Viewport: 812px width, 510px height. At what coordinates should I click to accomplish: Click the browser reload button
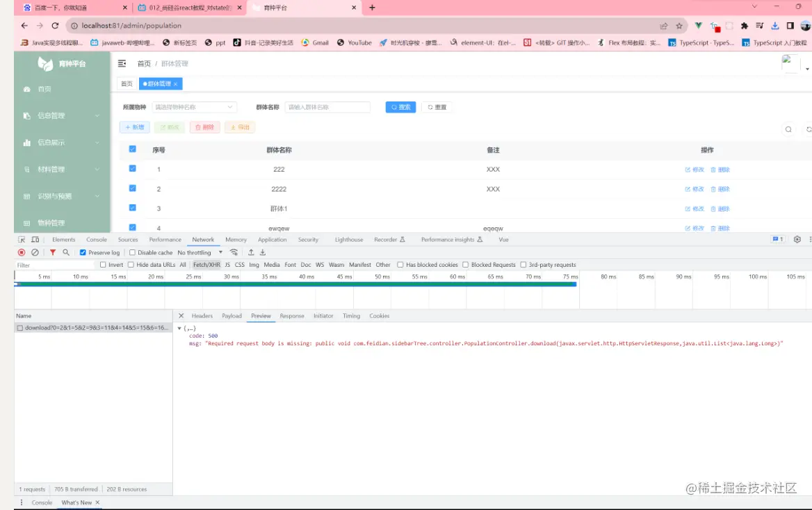(x=55, y=26)
